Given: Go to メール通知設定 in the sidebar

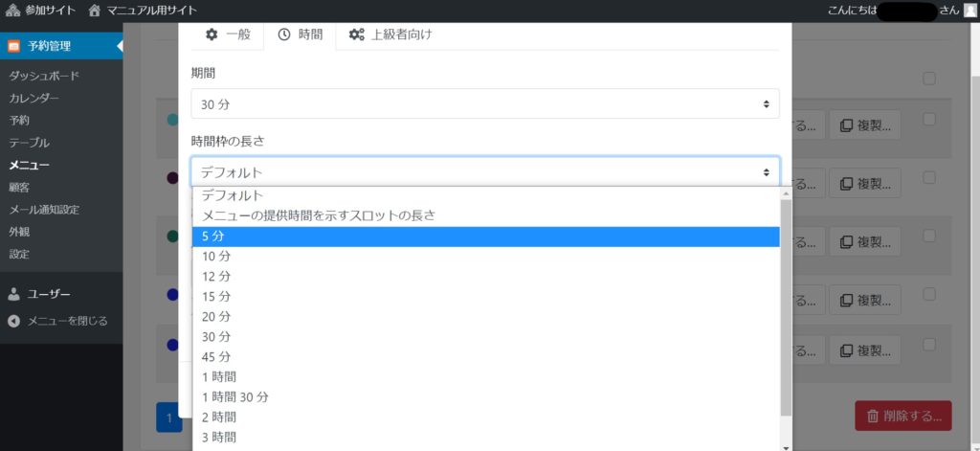Looking at the screenshot, I should (44, 210).
